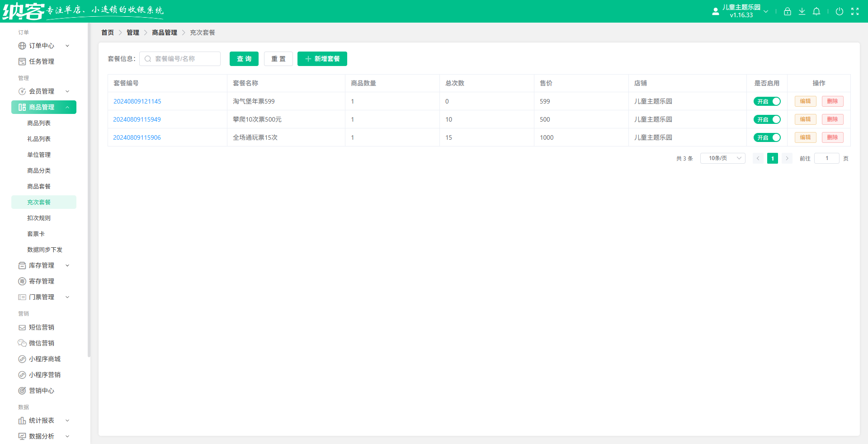Click the 寄存管理 icon
The height and width of the screenshot is (444, 868).
click(22, 281)
